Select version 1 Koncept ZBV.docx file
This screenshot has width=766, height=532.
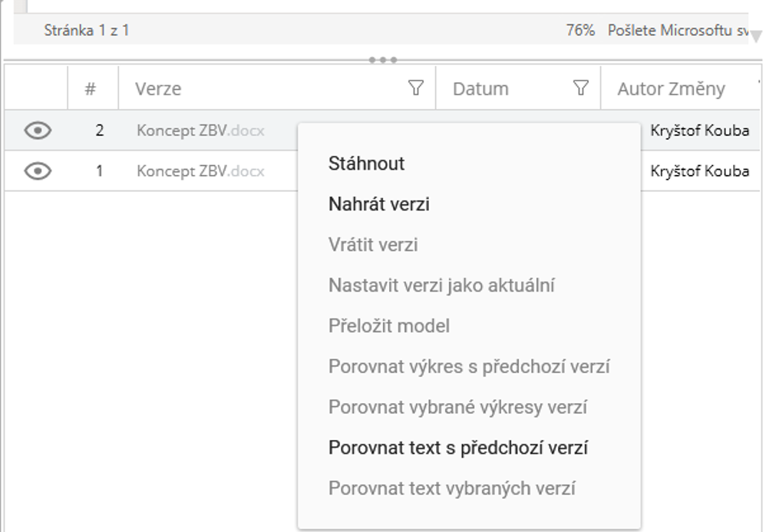[x=200, y=171]
